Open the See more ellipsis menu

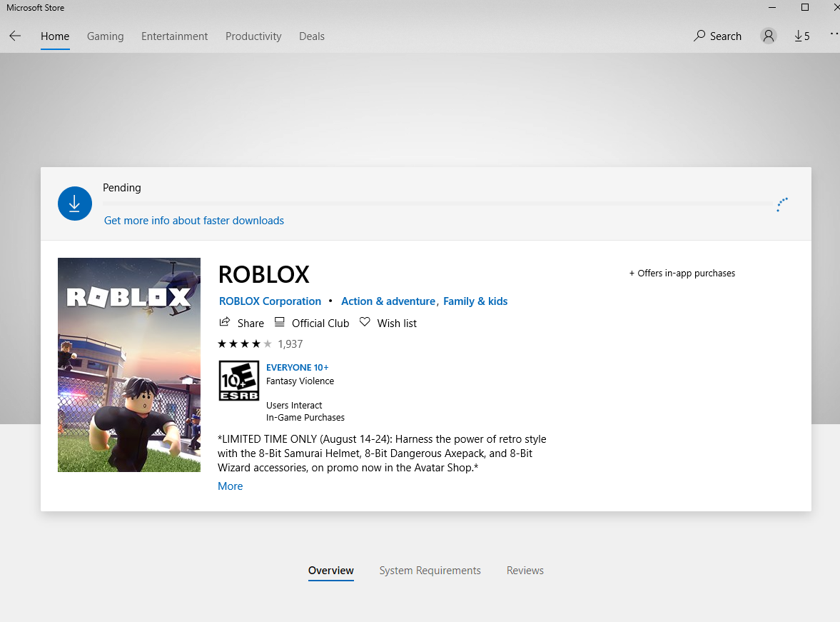tap(834, 34)
